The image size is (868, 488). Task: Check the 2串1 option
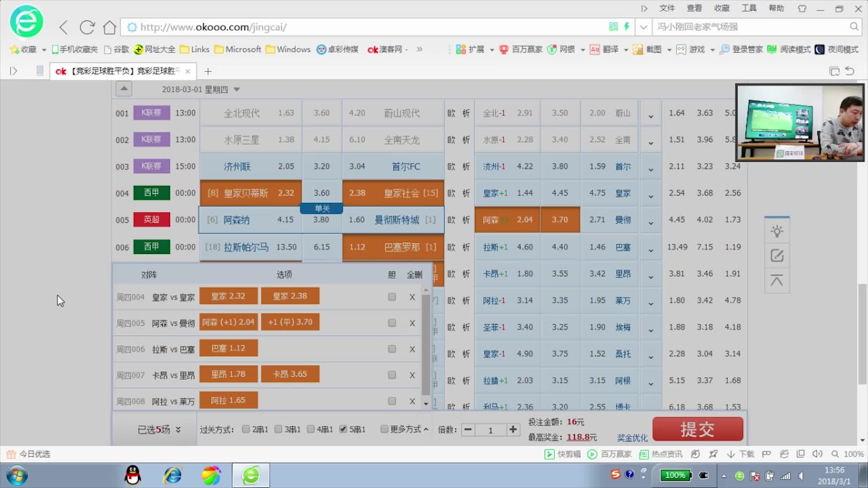coord(246,429)
